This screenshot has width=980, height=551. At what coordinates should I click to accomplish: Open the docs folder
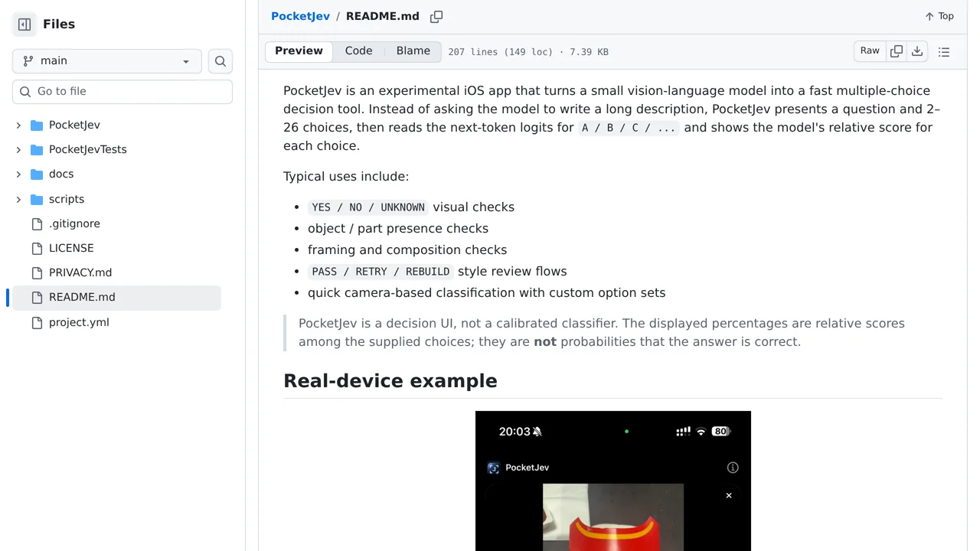[x=61, y=174]
